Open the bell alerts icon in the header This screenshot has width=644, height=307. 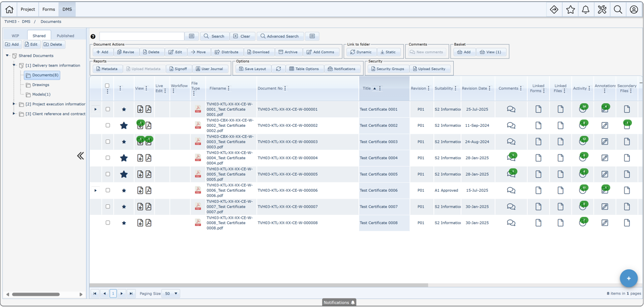[586, 9]
